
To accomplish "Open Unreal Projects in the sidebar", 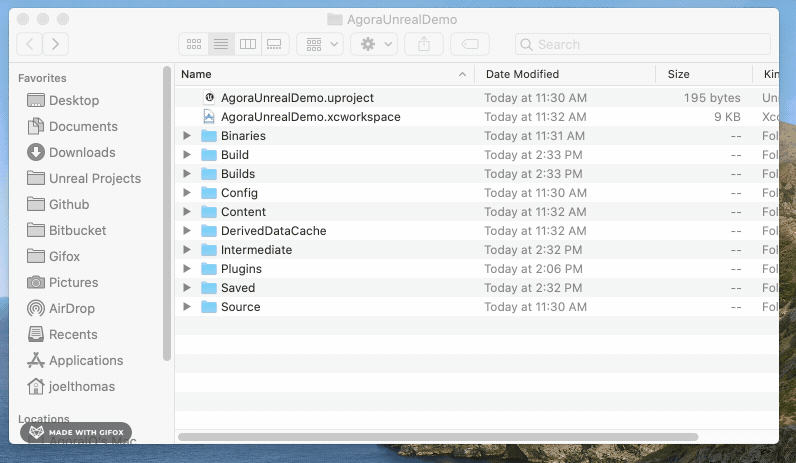I will (84, 178).
